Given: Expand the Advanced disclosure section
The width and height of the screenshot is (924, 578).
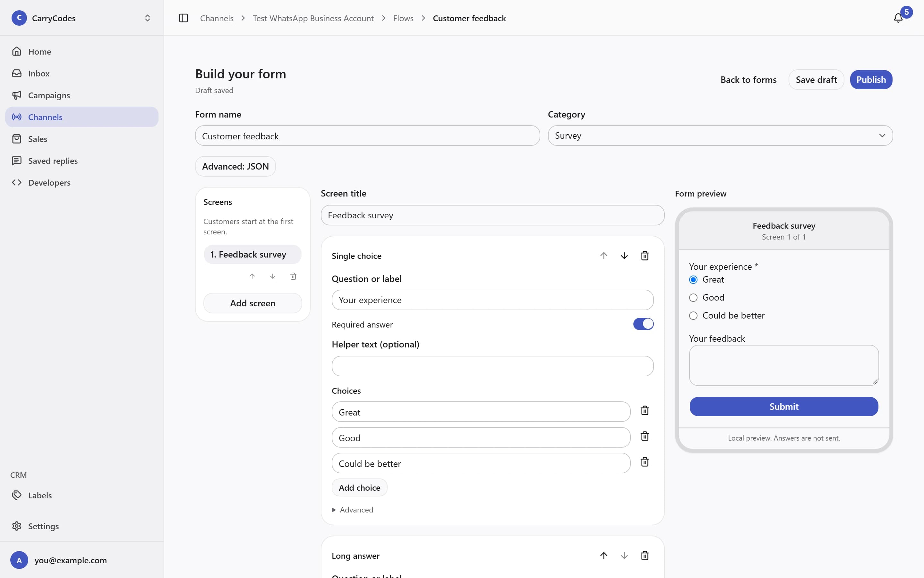Looking at the screenshot, I should [352, 510].
